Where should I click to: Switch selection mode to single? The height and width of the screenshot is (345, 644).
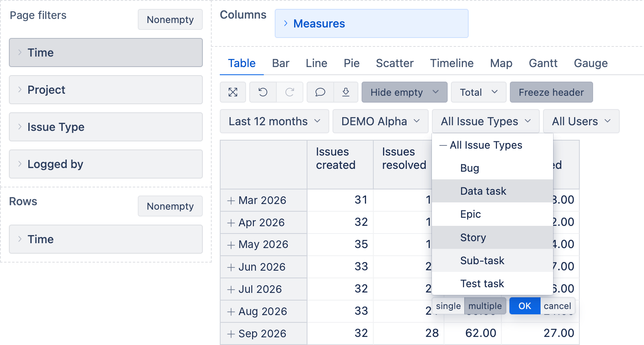point(448,306)
